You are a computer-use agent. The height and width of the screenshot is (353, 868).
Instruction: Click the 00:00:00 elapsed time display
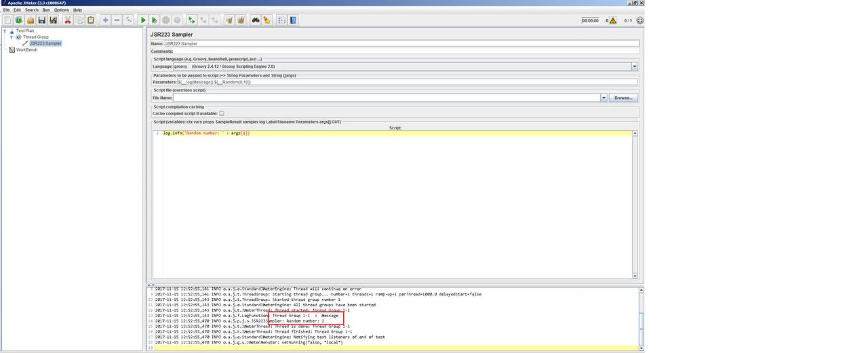point(590,20)
